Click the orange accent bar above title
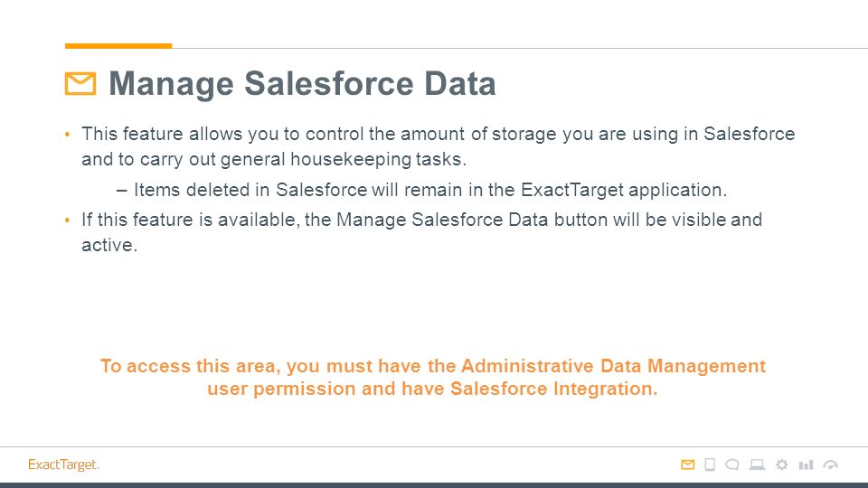This screenshot has height=488, width=868. click(x=118, y=46)
